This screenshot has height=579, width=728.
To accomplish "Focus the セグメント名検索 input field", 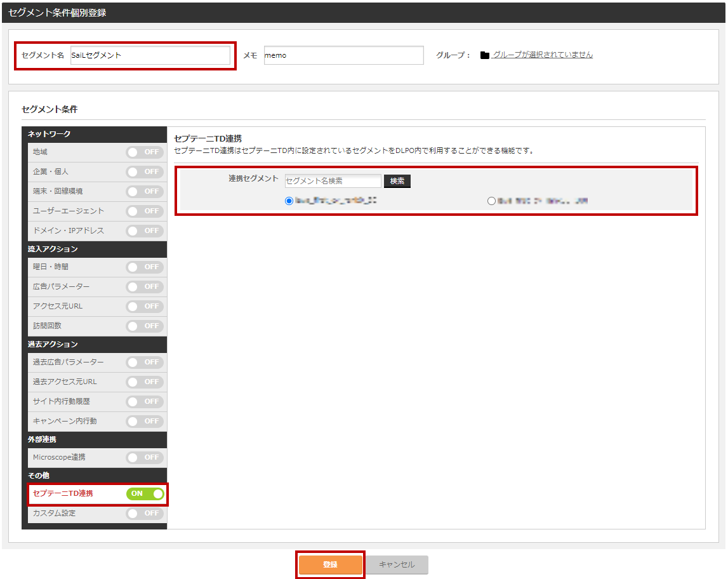I will coord(333,181).
